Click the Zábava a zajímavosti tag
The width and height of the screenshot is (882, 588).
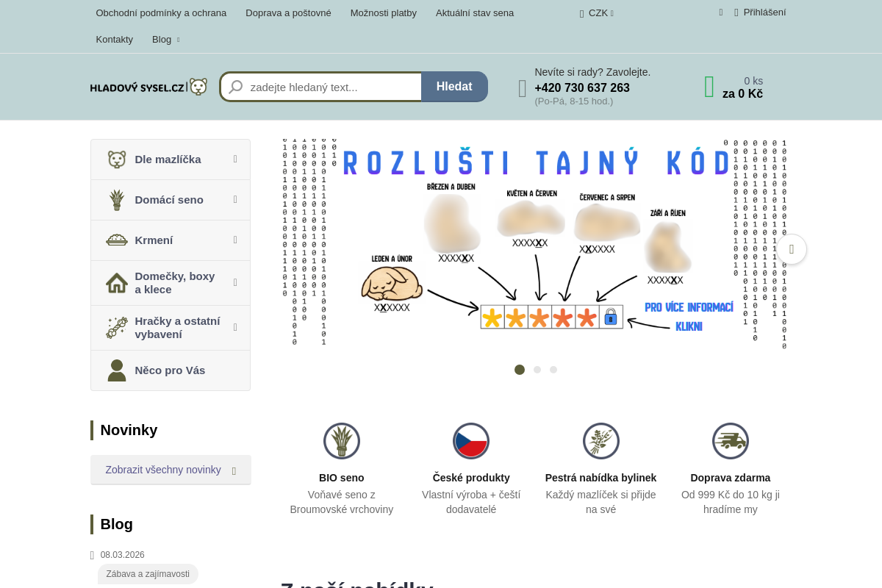(x=148, y=574)
